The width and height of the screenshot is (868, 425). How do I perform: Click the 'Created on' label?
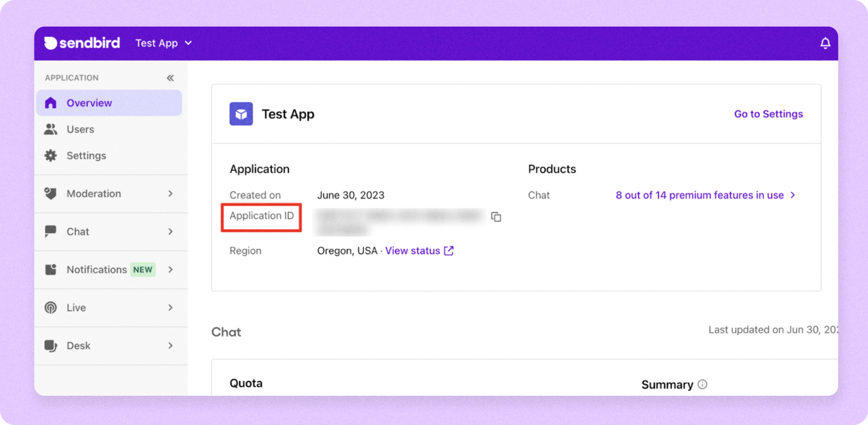[255, 195]
